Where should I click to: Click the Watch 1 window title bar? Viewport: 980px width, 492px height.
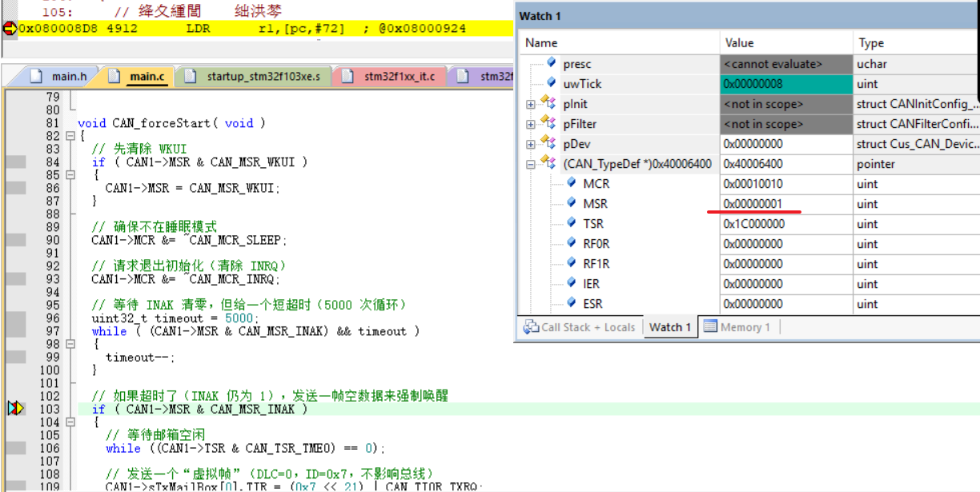point(746,16)
